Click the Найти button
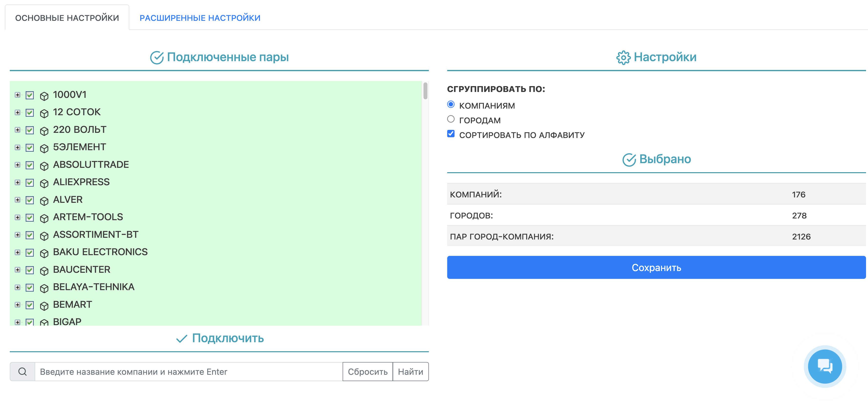The image size is (868, 409). tap(410, 372)
